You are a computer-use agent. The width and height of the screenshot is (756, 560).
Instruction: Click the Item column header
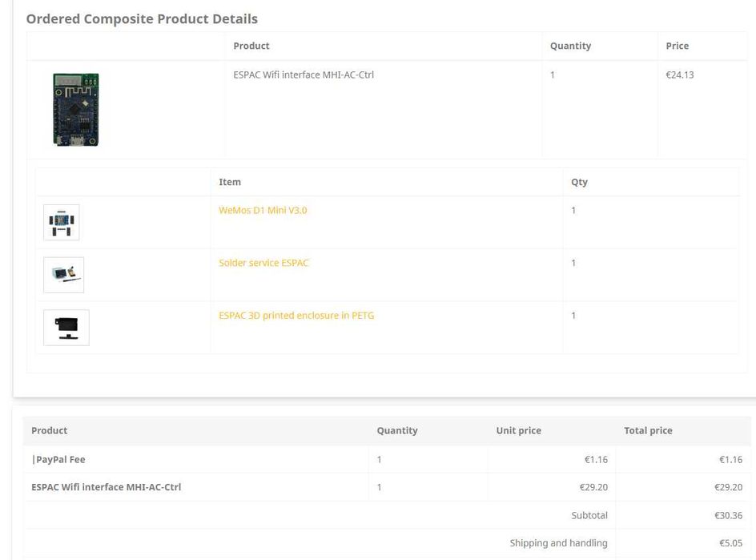point(230,182)
